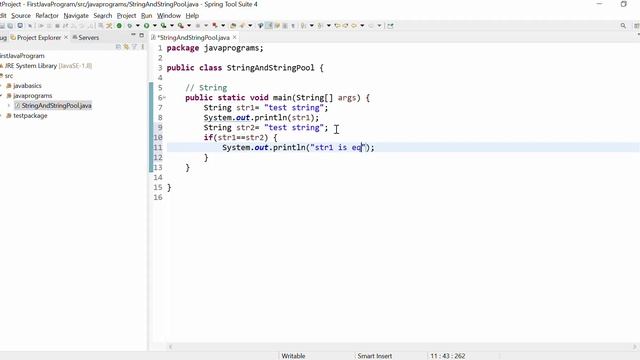This screenshot has width=640, height=360.
Task: Open the Source menu
Action: (x=21, y=16)
